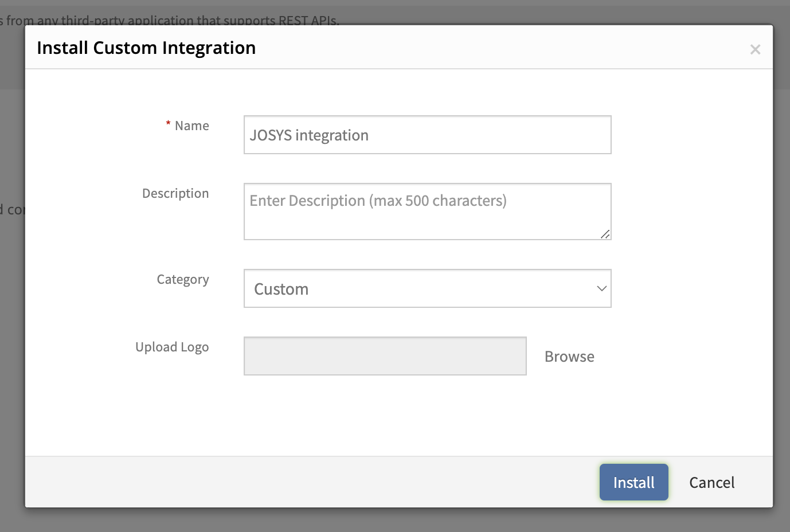Click the Upload Logo label
This screenshot has height=532, width=790.
(172, 347)
